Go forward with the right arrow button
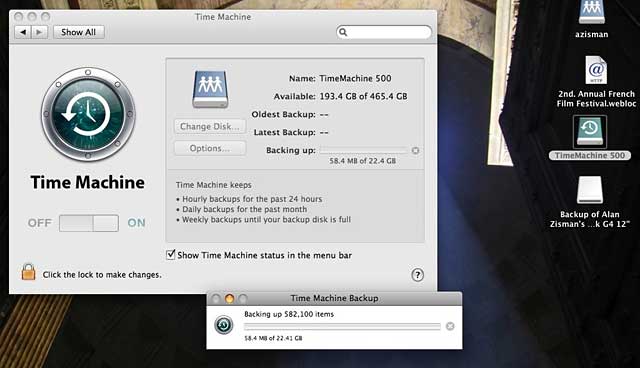The width and height of the screenshot is (640, 368). [40, 32]
